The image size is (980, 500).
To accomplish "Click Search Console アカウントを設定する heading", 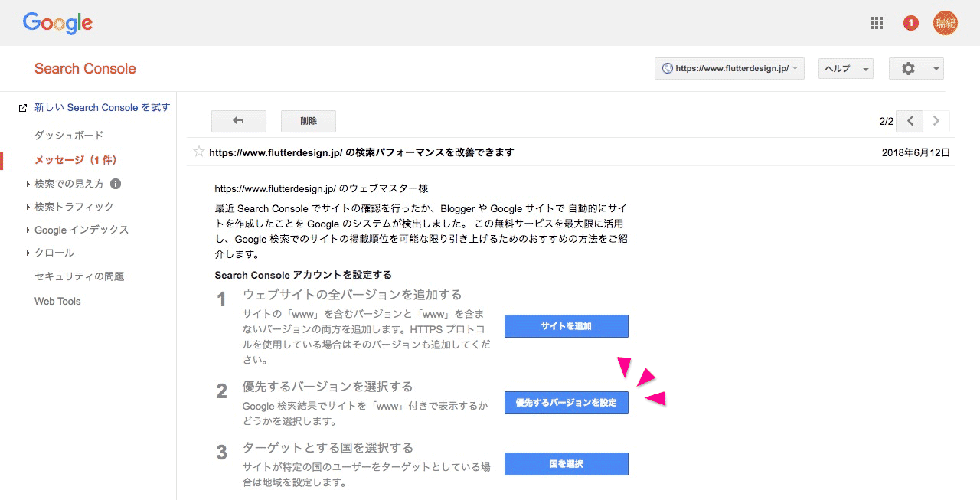I will pyautogui.click(x=303, y=275).
